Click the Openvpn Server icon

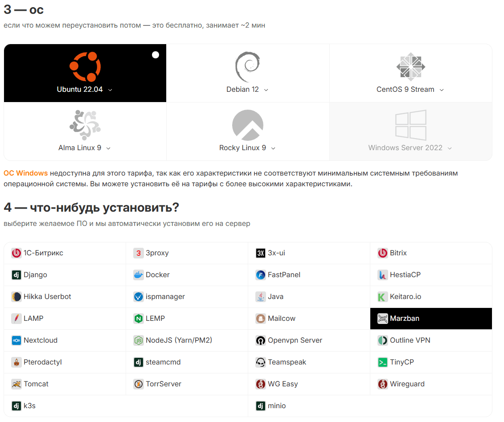tap(261, 340)
